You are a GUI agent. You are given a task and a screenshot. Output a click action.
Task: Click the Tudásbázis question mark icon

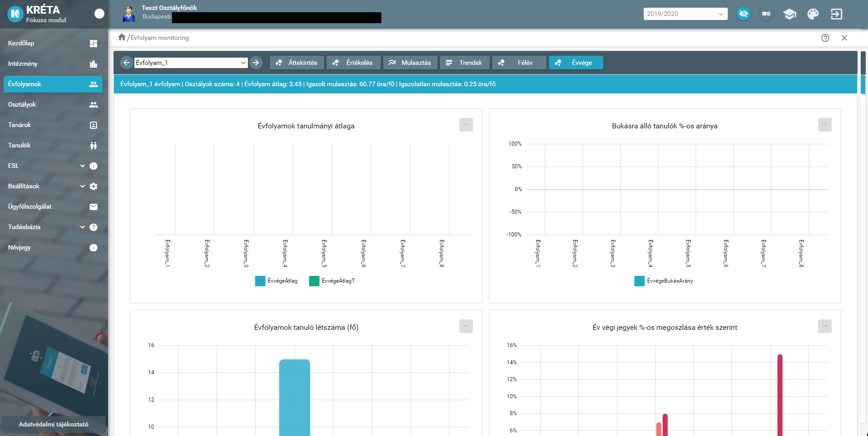pyautogui.click(x=94, y=227)
